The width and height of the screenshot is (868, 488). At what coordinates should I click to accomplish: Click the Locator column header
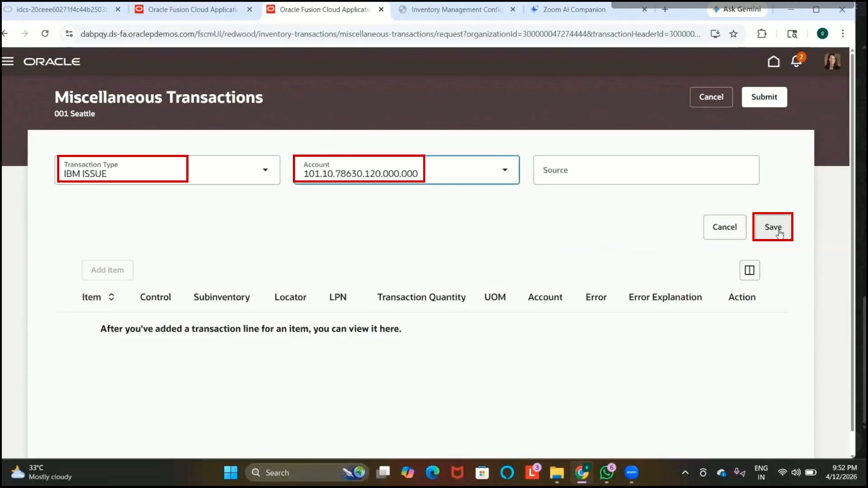pyautogui.click(x=290, y=297)
